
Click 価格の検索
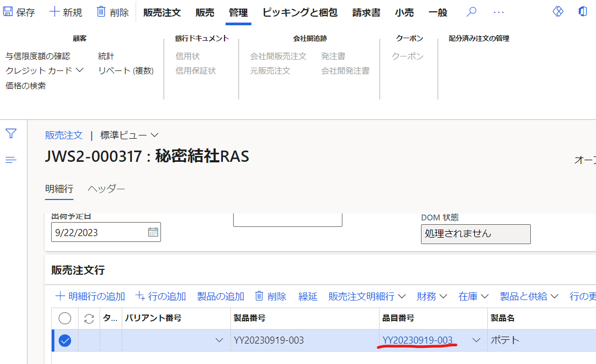25,86
